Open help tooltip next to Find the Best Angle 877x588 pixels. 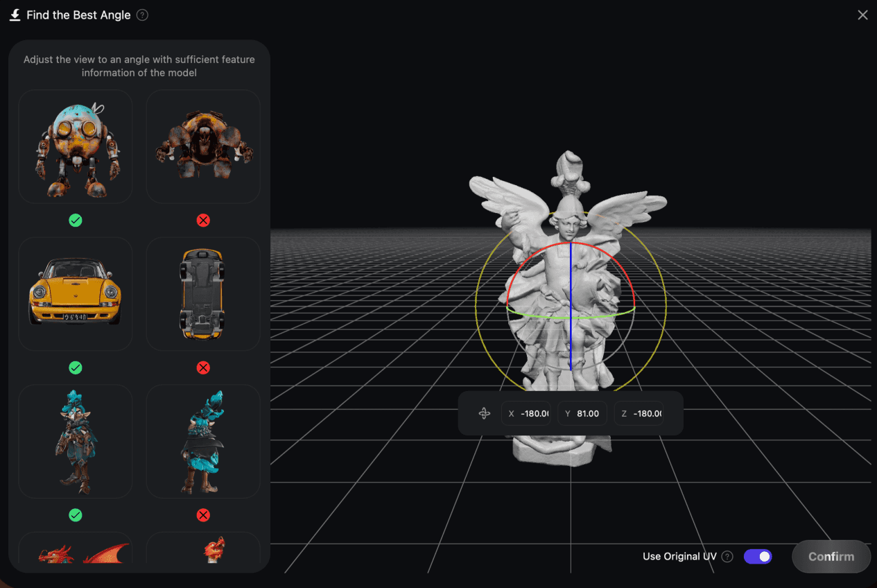pos(142,15)
